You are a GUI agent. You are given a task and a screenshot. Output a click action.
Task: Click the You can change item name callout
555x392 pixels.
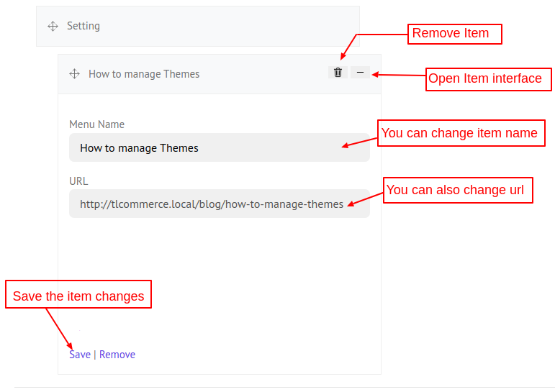461,133
